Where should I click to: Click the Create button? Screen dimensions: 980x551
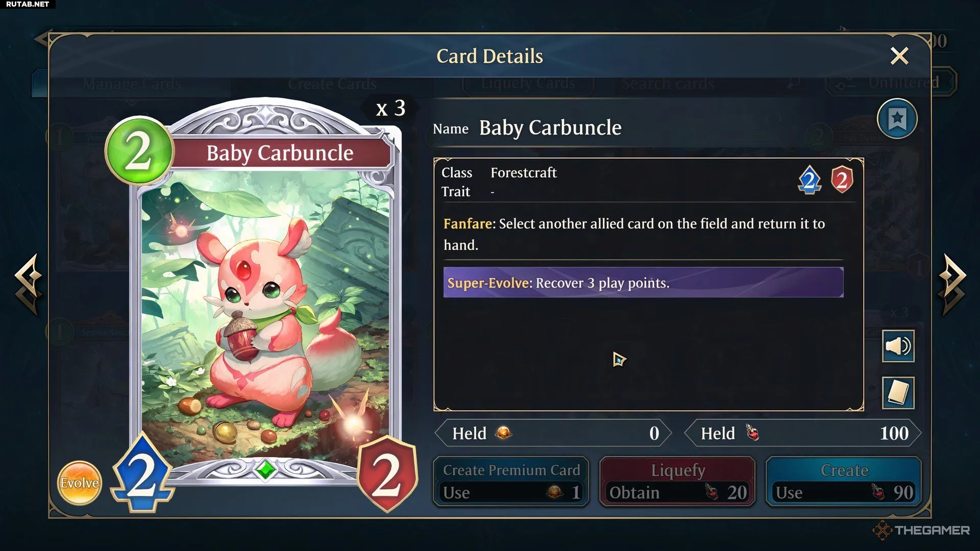pos(844,481)
